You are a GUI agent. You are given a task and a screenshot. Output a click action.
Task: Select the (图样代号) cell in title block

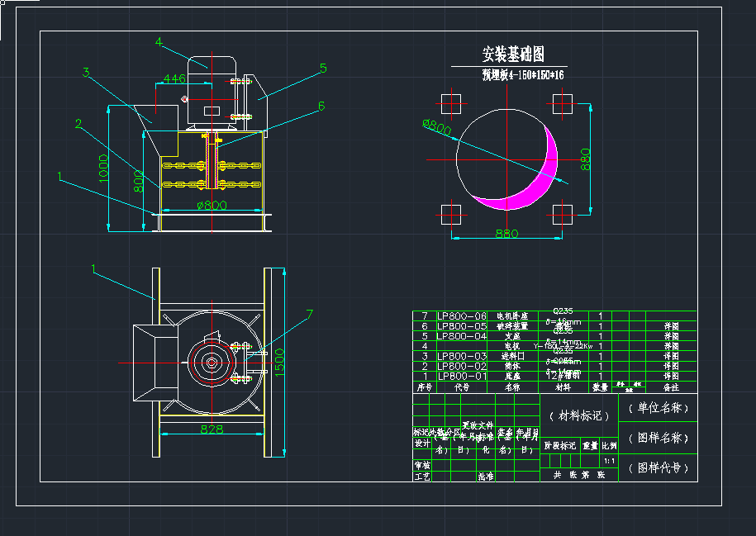click(x=658, y=468)
